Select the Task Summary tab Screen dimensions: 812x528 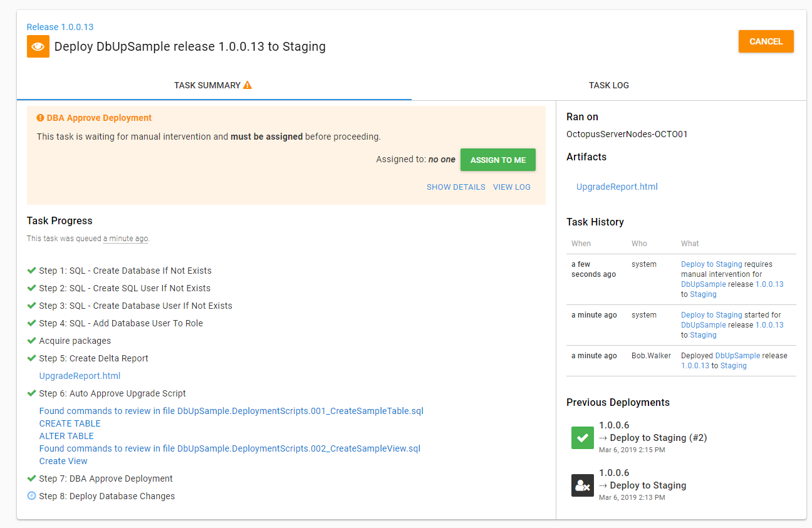(207, 85)
